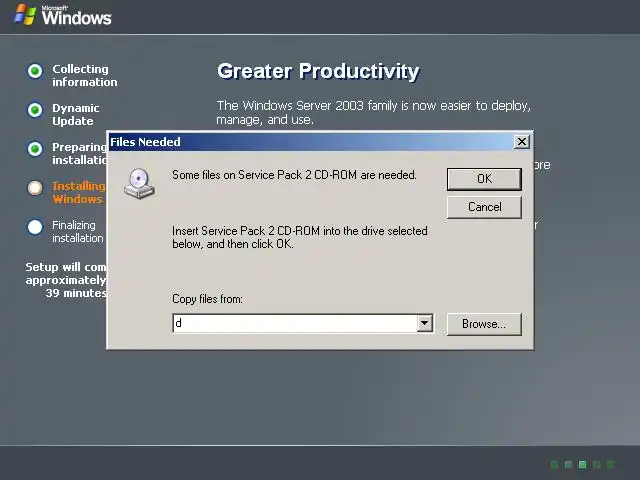
Task: Click the Dynamic Update step indicator
Action: pyautogui.click(x=35, y=110)
